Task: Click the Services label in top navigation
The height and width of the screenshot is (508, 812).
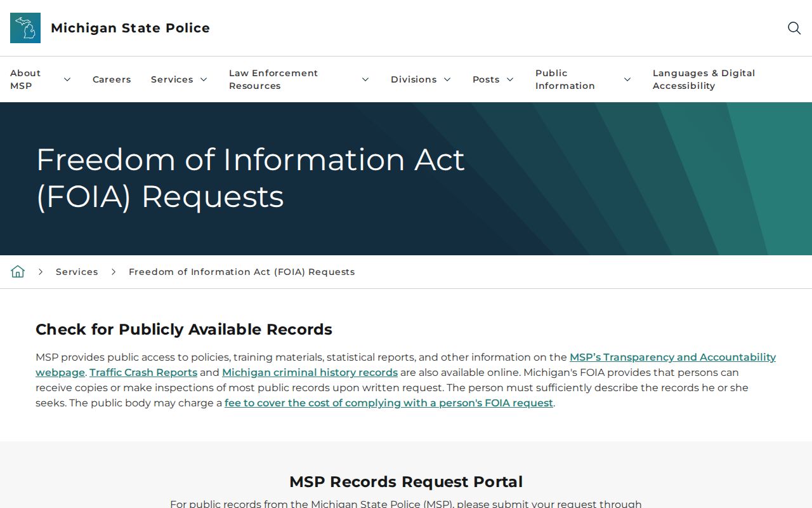Action: point(172,79)
